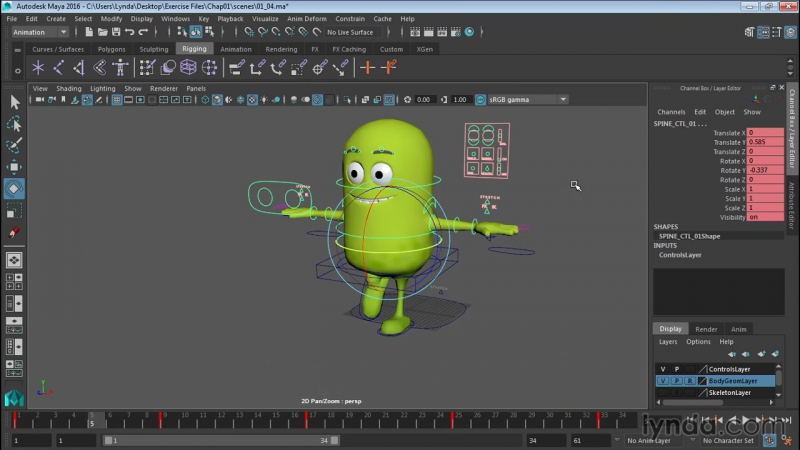Click the ControlsLayer color swatch
The width and height of the screenshot is (800, 450).
click(x=702, y=369)
